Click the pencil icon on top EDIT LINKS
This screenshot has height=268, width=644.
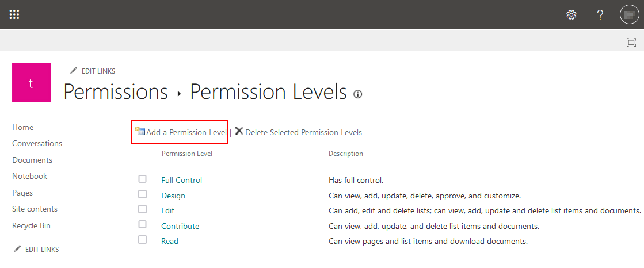(x=74, y=71)
